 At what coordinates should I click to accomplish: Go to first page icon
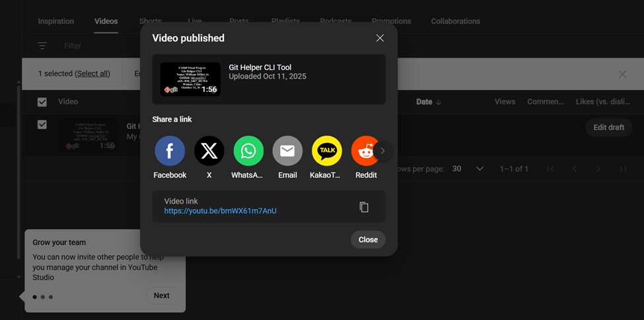coord(551,169)
